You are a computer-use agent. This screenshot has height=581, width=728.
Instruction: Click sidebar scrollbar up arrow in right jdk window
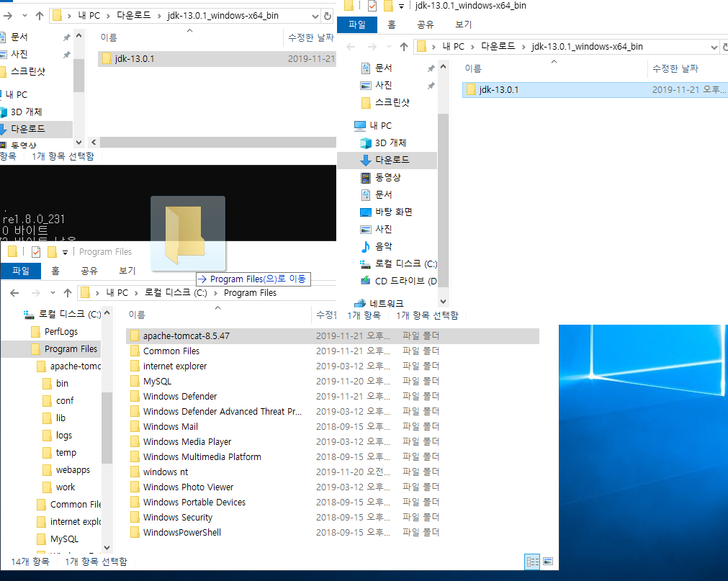(x=444, y=67)
